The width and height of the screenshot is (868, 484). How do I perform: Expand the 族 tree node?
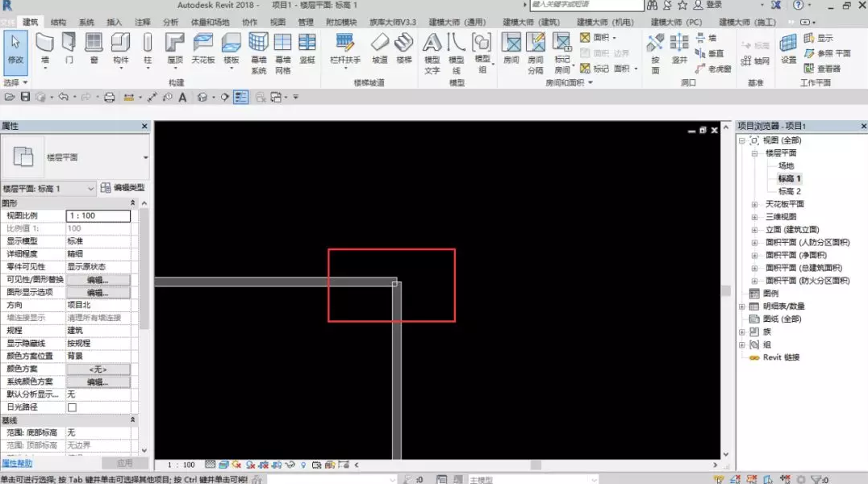[x=742, y=332]
